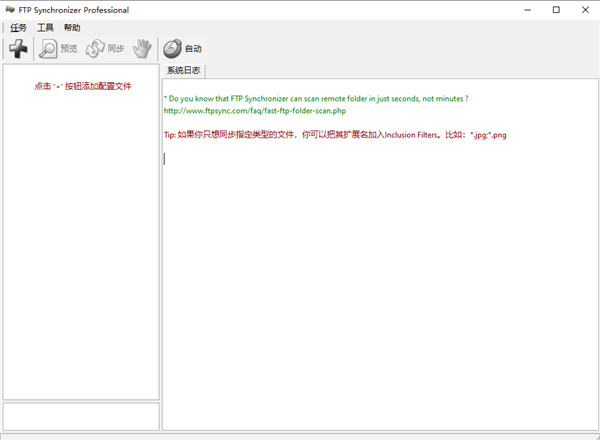Close the FTP Synchronizer window
600x440 pixels.
pos(585,10)
